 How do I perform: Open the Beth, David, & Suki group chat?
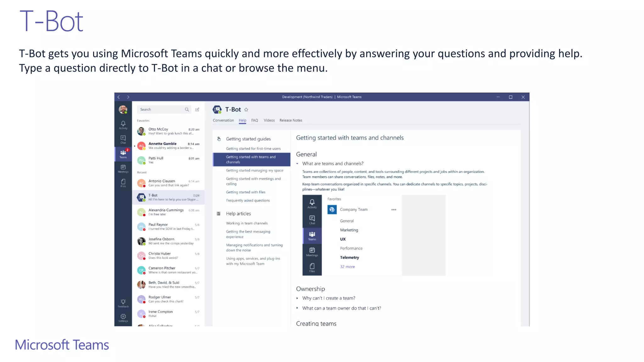[168, 285]
